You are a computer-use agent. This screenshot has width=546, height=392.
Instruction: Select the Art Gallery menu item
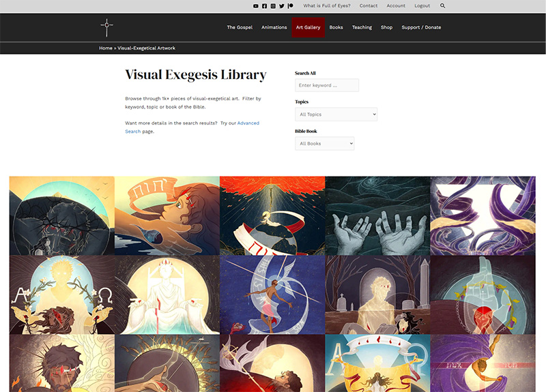[308, 27]
